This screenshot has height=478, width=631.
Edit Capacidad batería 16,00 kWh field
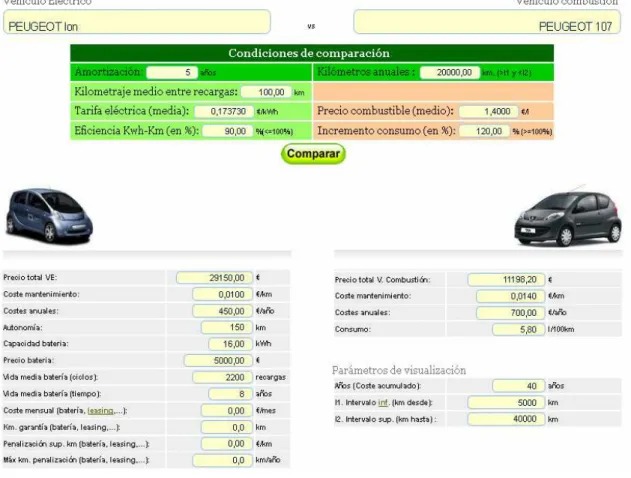pos(231,344)
